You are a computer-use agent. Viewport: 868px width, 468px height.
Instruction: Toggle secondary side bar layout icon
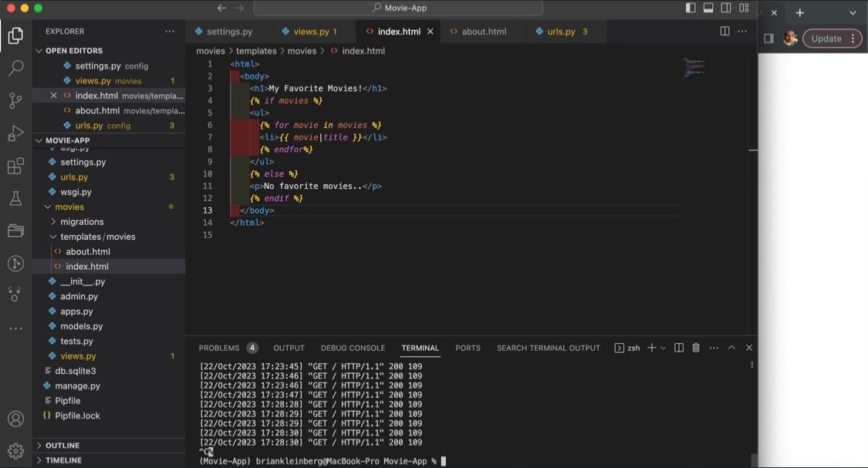point(726,8)
